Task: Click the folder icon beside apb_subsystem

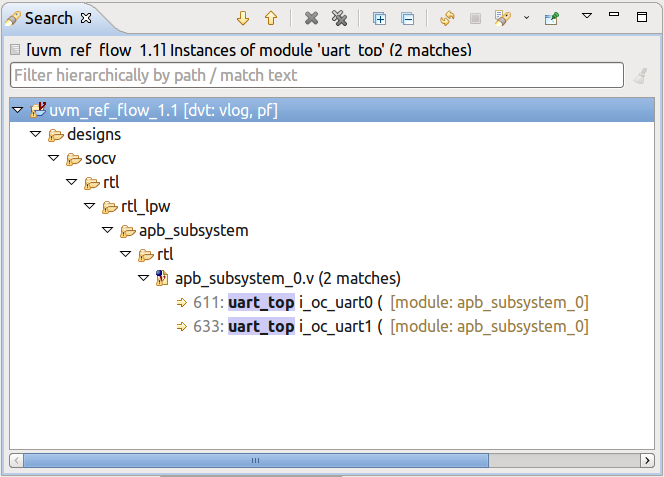Action: (128, 231)
